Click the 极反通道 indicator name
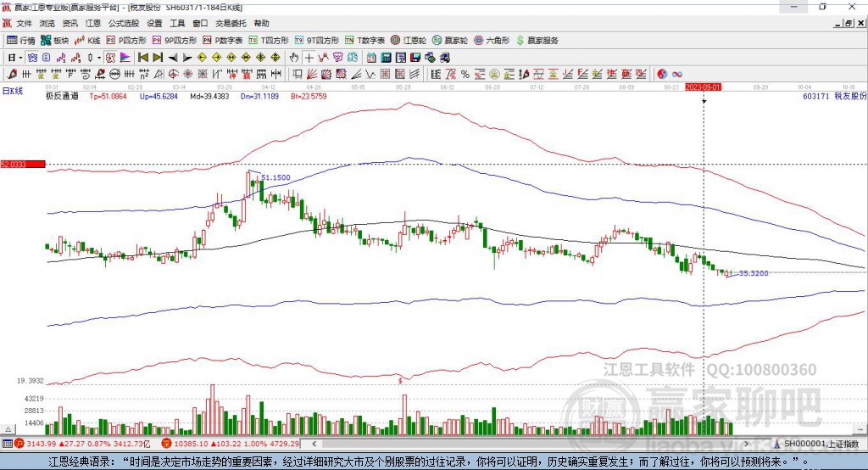Viewport: 868px width, 470px height. (x=62, y=97)
